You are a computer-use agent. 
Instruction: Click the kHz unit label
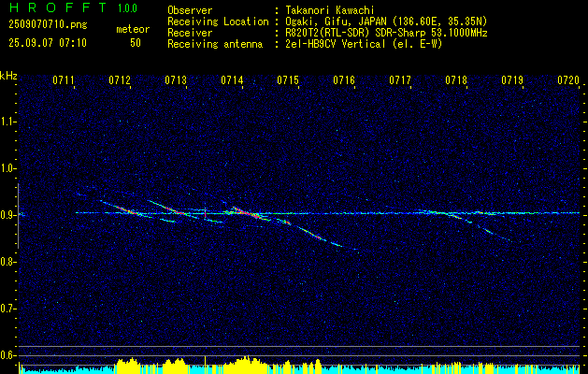pos(8,75)
